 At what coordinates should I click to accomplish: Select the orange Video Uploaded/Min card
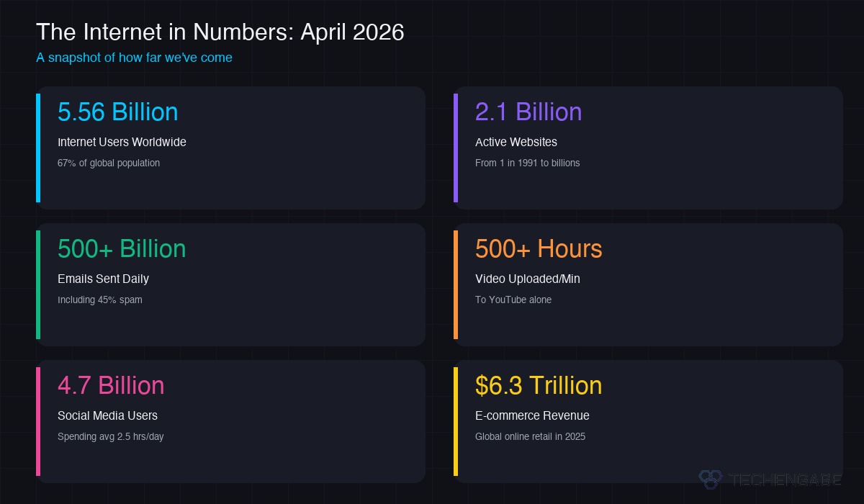(648, 284)
